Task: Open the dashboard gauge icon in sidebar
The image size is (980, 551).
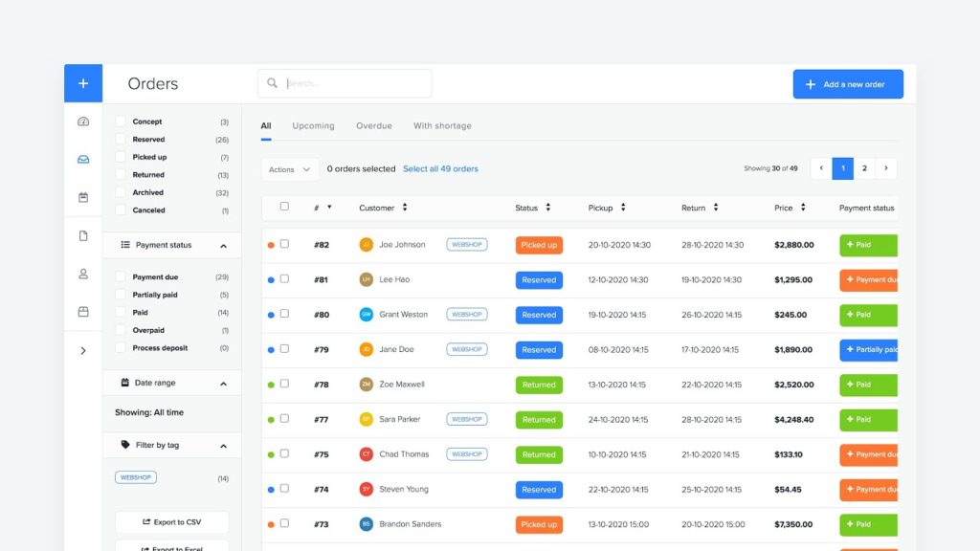Action: [83, 121]
